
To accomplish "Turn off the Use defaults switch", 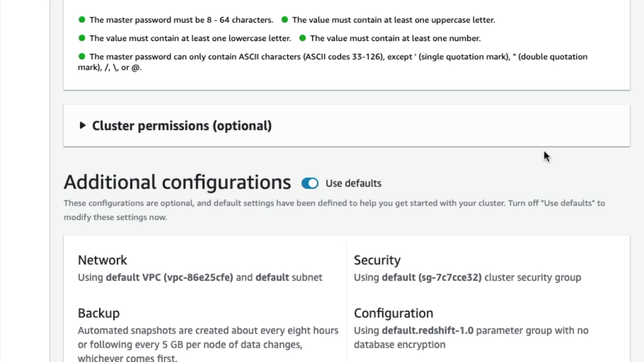I will click(310, 183).
